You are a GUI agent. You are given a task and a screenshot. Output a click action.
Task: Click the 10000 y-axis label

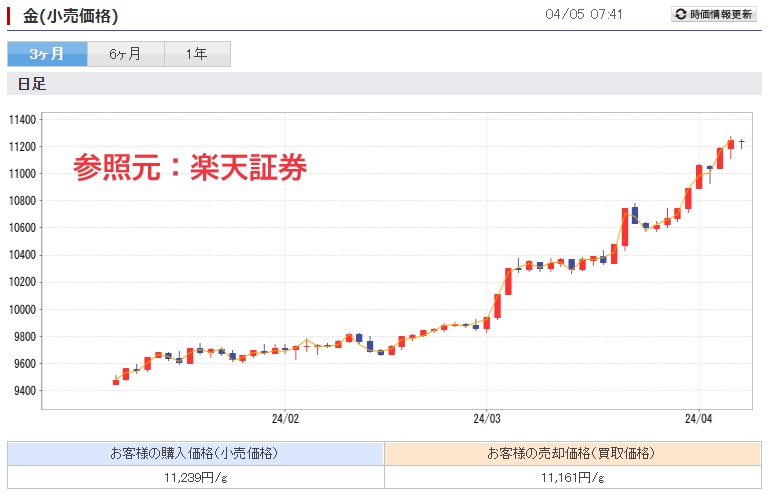22,309
